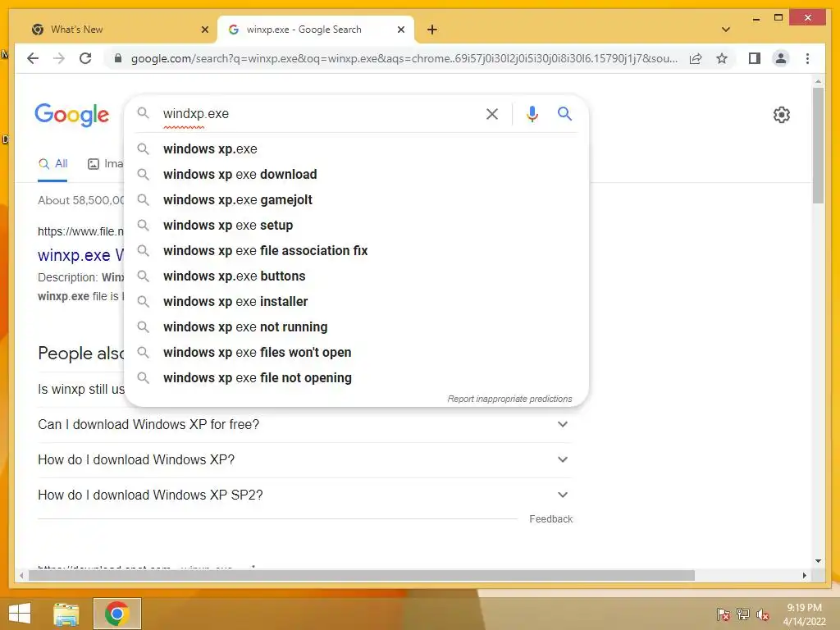The width and height of the screenshot is (840, 630).
Task: Select the All search results tab
Action: tap(52, 164)
